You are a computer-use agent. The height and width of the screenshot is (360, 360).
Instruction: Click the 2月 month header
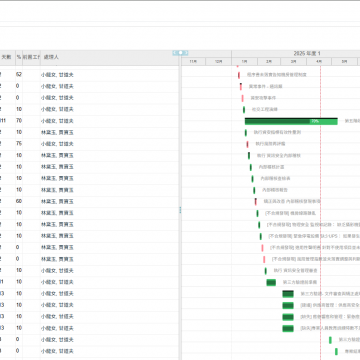269,62
